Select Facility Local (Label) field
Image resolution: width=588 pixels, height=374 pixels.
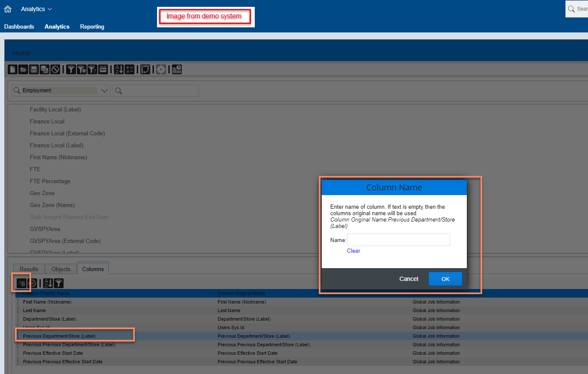pyautogui.click(x=55, y=109)
